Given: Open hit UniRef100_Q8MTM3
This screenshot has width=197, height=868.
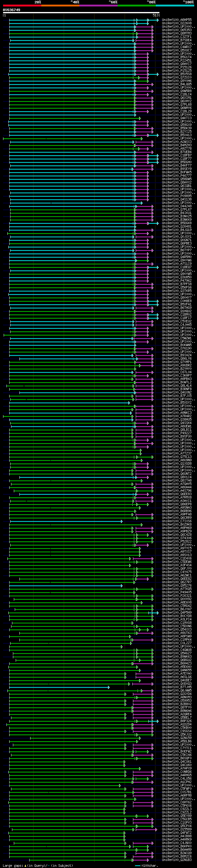Looking at the screenshot, I should pyautogui.click(x=177, y=33).
